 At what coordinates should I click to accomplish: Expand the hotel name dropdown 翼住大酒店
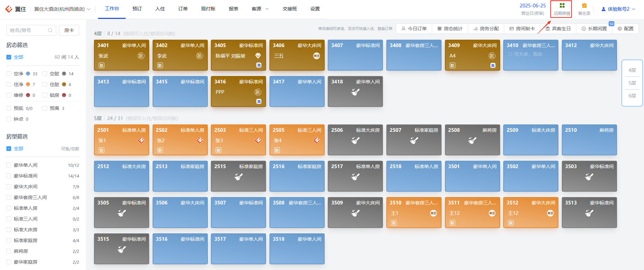coord(62,9)
